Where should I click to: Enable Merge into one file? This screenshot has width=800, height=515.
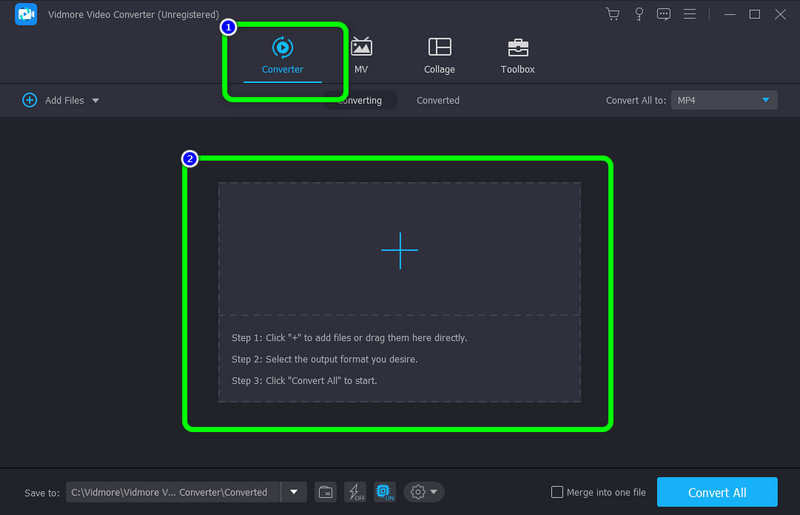click(x=557, y=492)
